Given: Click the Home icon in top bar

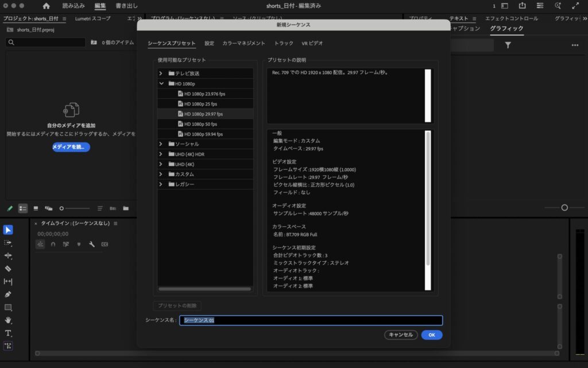Looking at the screenshot, I should [x=46, y=6].
